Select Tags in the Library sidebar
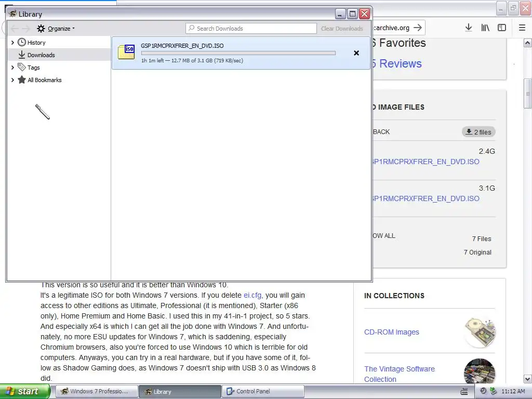 click(x=34, y=68)
